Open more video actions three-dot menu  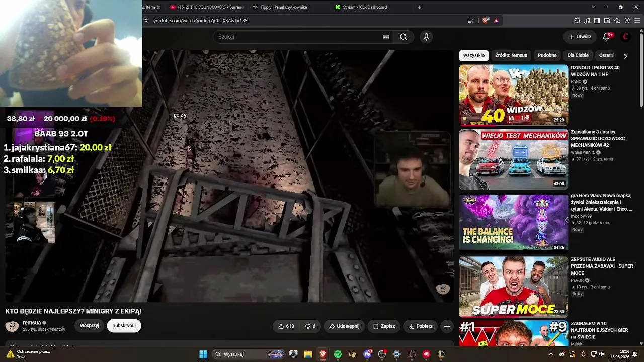(x=447, y=326)
